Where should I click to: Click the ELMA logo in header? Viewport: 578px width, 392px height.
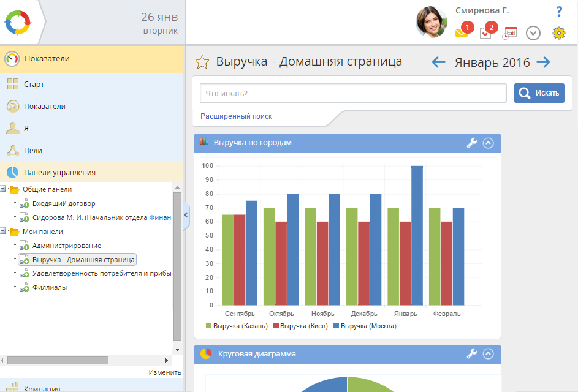pos(17,22)
